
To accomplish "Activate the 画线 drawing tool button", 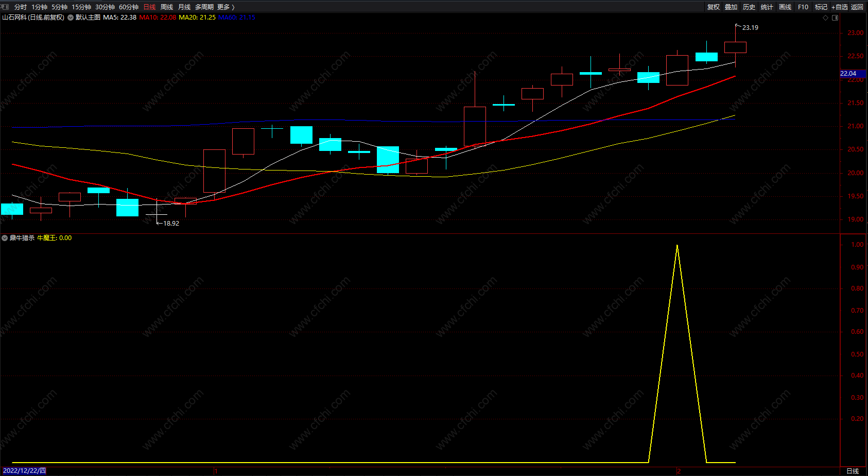I will [785, 7].
